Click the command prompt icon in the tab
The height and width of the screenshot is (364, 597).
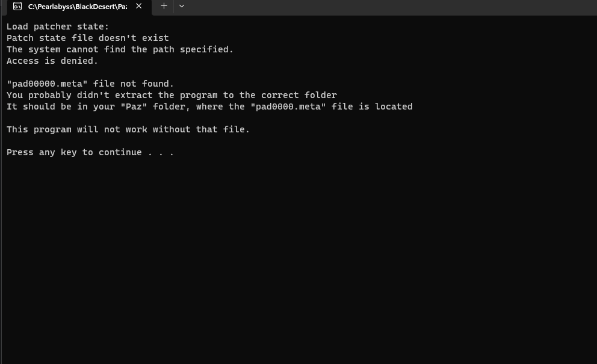[x=17, y=6]
